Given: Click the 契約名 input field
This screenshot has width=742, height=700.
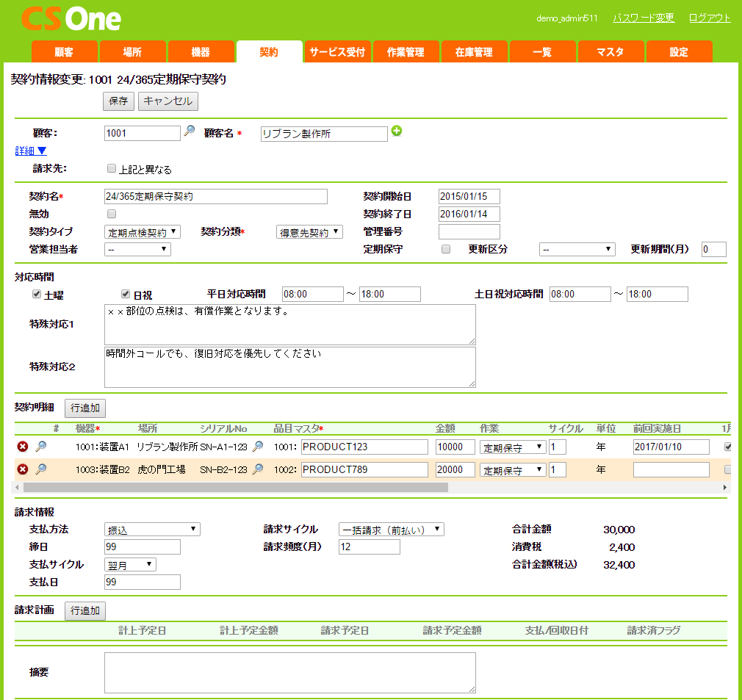Looking at the screenshot, I should [x=216, y=196].
